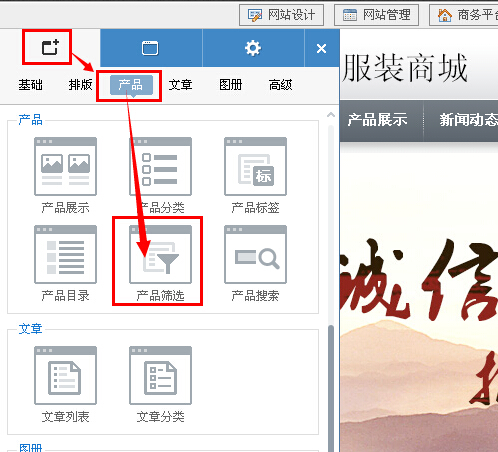This screenshot has width=498, height=452.
Task: Click the 文章 section heading
Action: click(30, 329)
